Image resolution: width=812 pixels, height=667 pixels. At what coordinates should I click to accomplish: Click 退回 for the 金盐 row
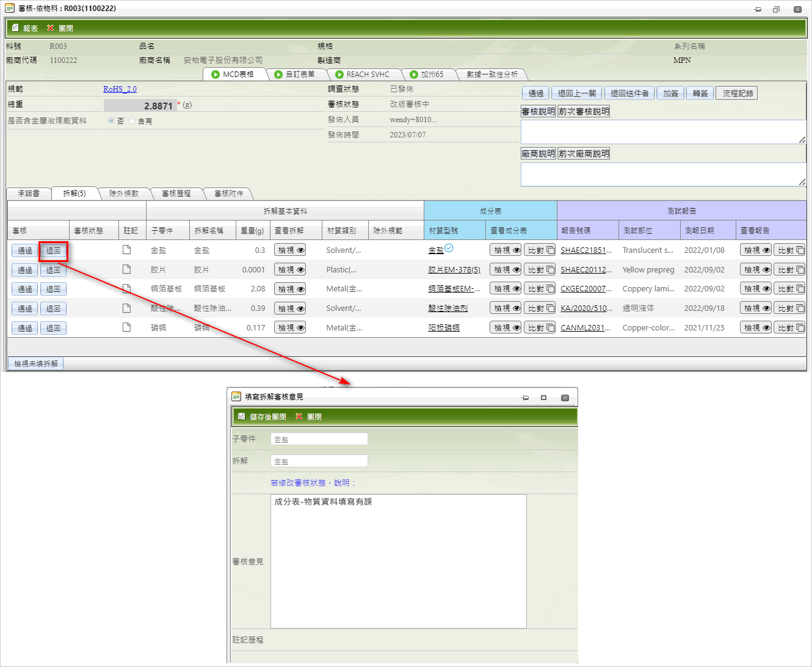coord(53,251)
